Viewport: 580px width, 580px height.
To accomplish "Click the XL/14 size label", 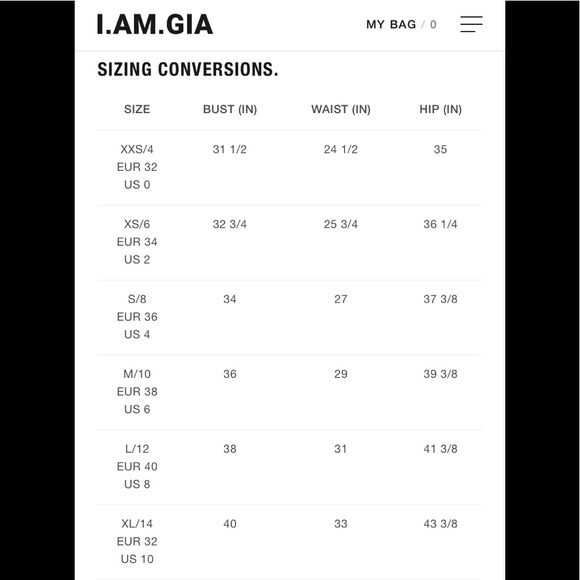I will tap(137, 524).
